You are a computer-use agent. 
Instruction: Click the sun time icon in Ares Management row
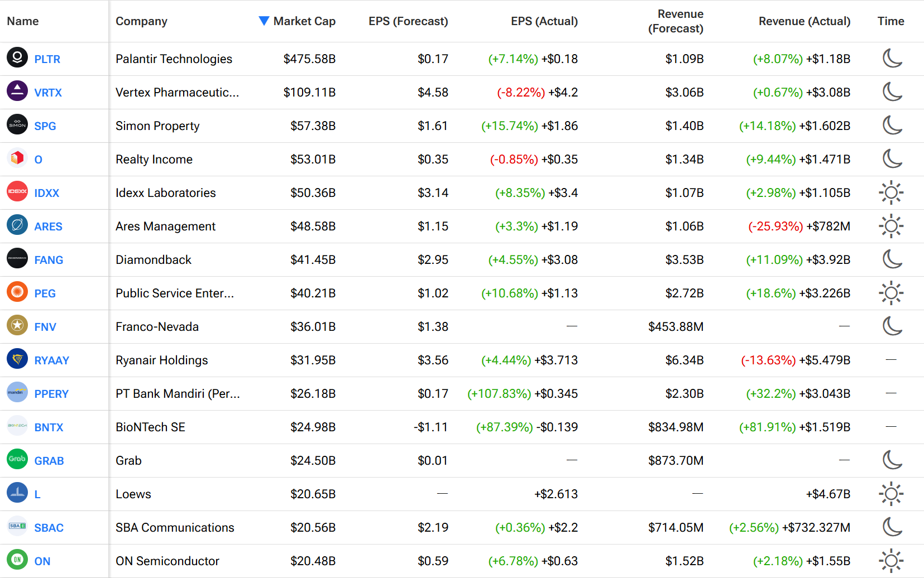click(891, 226)
